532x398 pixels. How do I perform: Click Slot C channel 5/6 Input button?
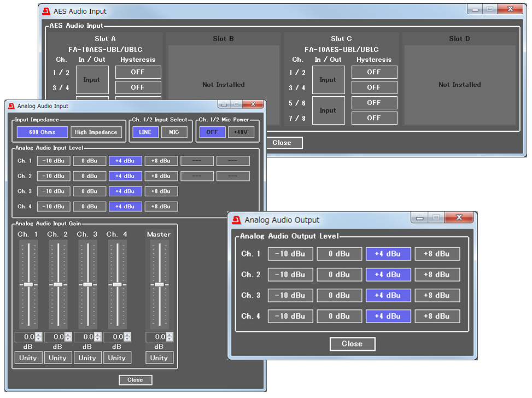pyautogui.click(x=328, y=110)
